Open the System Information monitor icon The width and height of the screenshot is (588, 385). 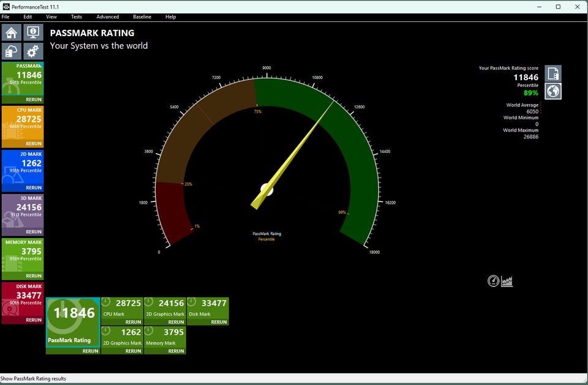[33, 32]
